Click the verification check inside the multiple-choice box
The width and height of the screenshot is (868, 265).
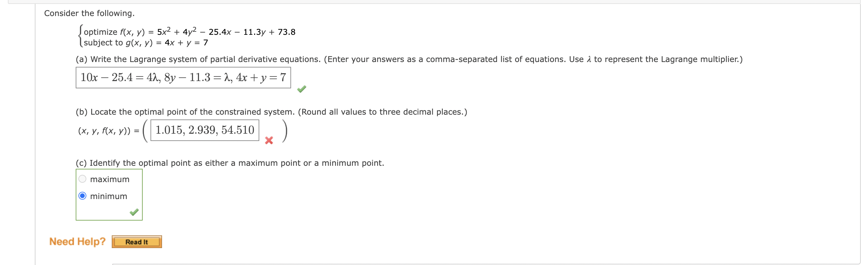point(134,212)
